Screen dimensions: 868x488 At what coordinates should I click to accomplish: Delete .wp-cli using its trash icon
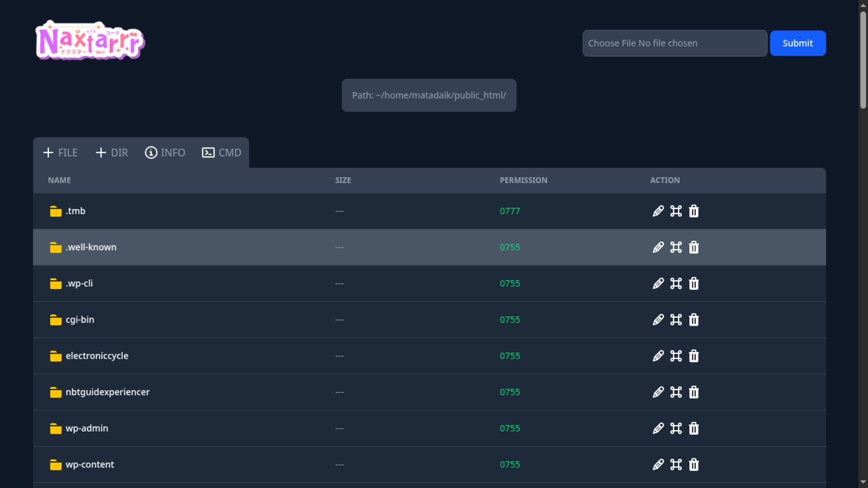(693, 284)
